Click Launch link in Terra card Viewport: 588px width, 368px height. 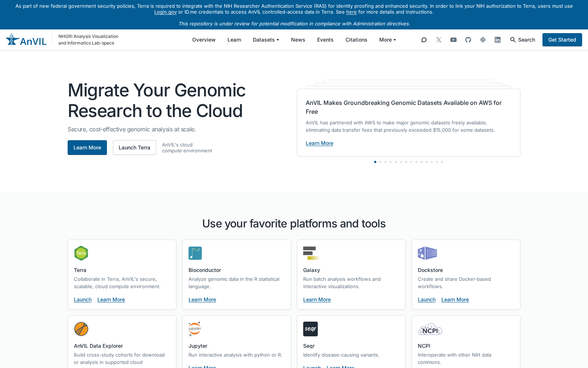coord(83,300)
